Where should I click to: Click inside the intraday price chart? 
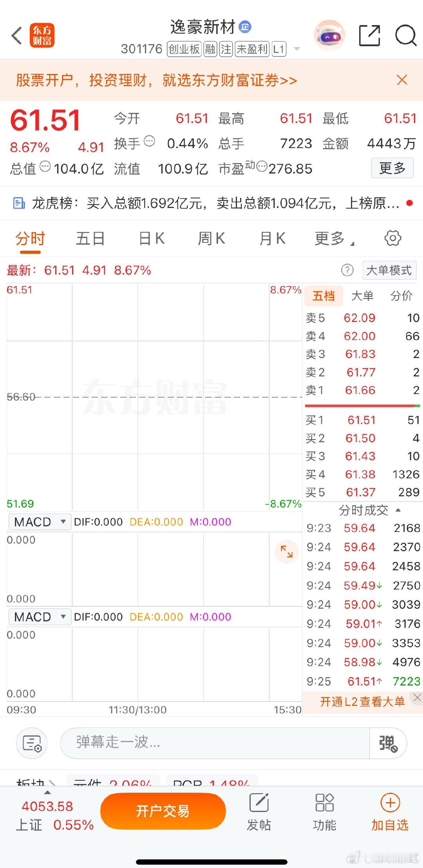click(x=154, y=397)
